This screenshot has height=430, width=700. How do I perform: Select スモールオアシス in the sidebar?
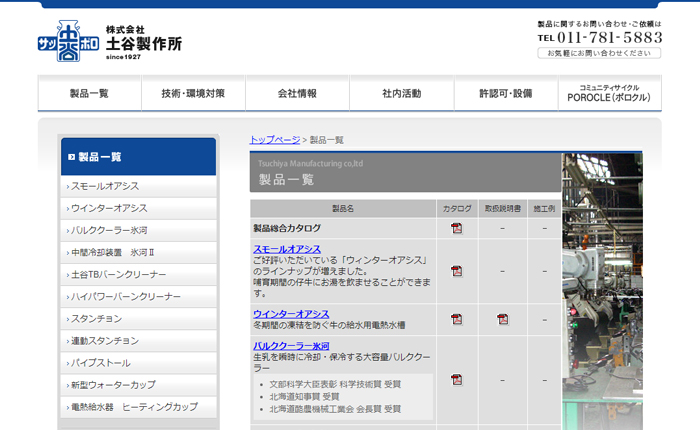coord(138,186)
